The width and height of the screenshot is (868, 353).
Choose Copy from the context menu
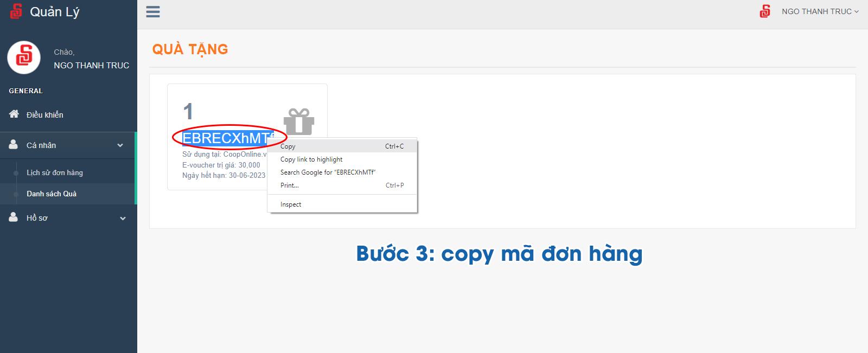342,146
